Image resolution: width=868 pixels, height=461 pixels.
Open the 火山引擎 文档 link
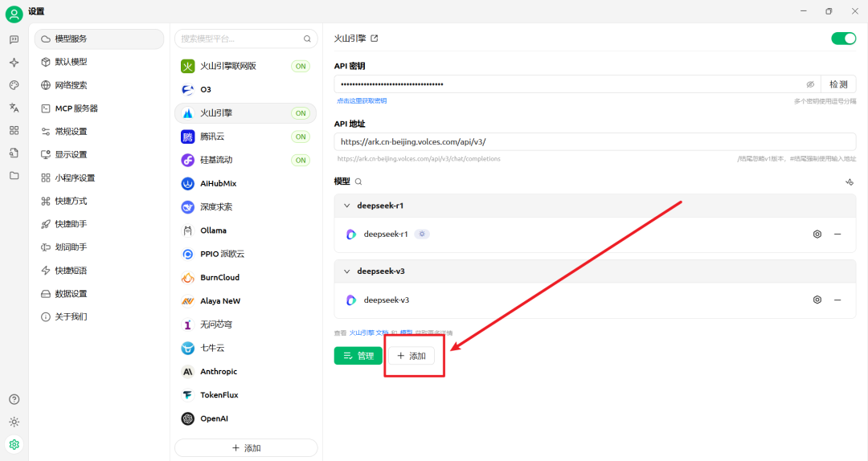coord(369,332)
